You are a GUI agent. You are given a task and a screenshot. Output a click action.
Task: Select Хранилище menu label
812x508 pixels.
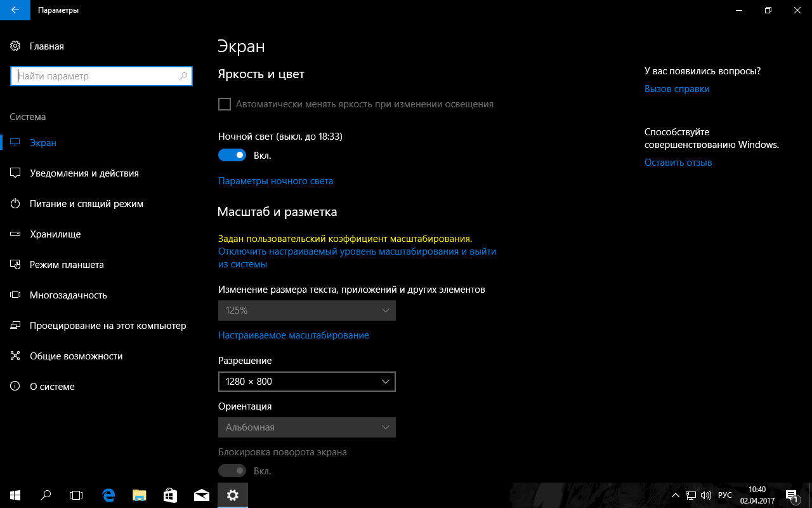click(x=55, y=234)
